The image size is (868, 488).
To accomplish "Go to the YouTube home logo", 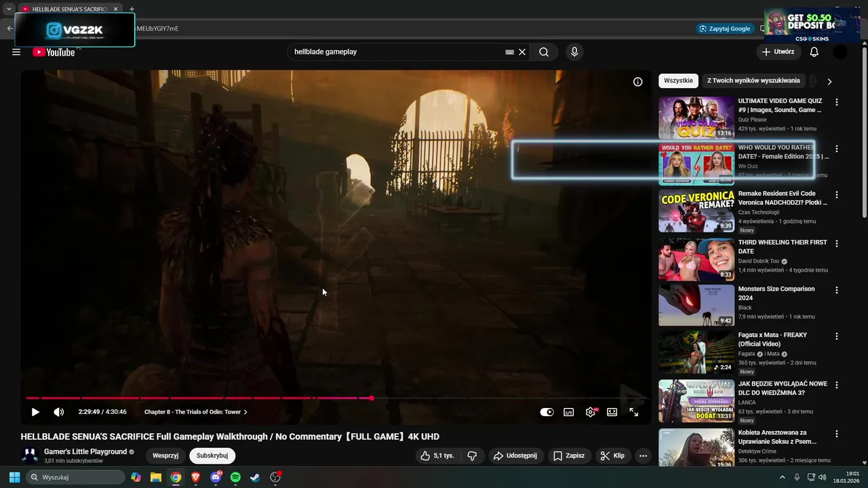I will coord(54,52).
